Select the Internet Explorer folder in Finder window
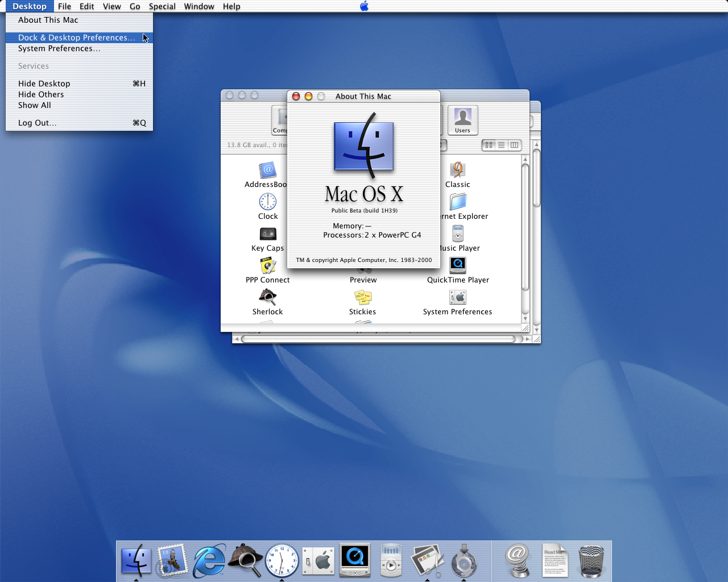 pyautogui.click(x=458, y=202)
